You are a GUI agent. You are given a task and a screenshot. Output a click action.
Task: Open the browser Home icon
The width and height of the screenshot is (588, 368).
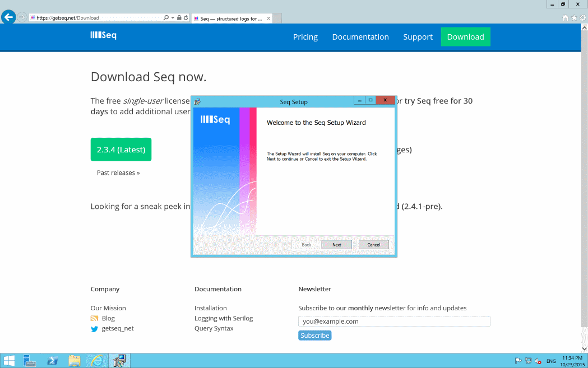[x=566, y=17]
